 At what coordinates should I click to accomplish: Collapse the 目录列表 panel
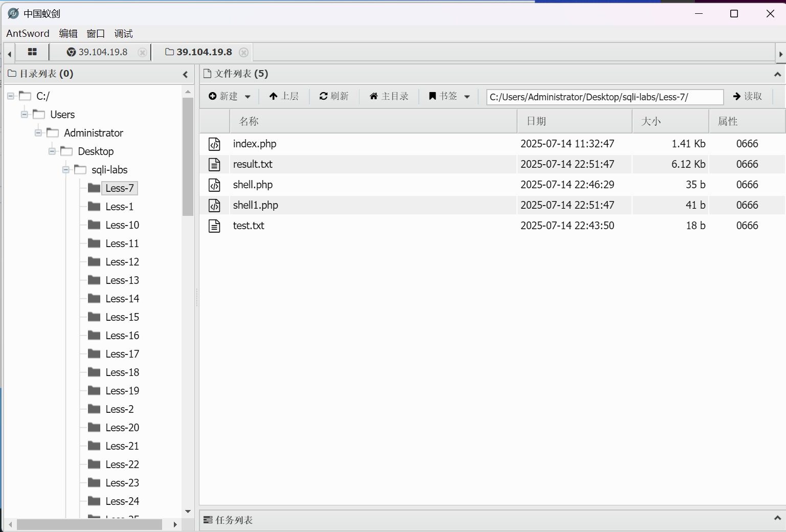click(185, 75)
